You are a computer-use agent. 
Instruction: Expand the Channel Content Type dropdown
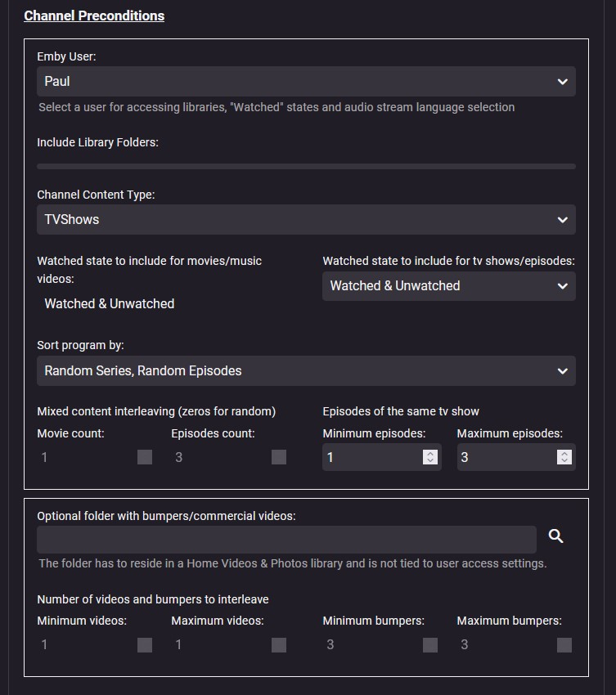point(306,220)
